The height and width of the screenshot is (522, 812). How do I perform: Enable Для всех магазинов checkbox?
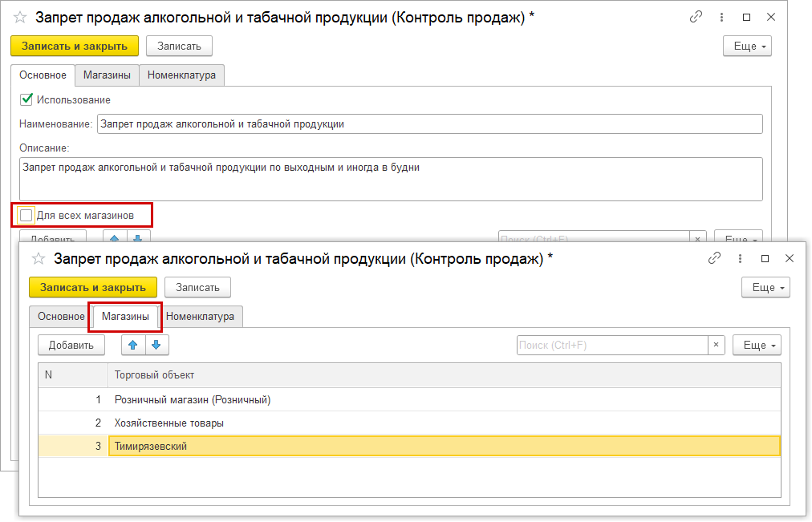click(26, 215)
